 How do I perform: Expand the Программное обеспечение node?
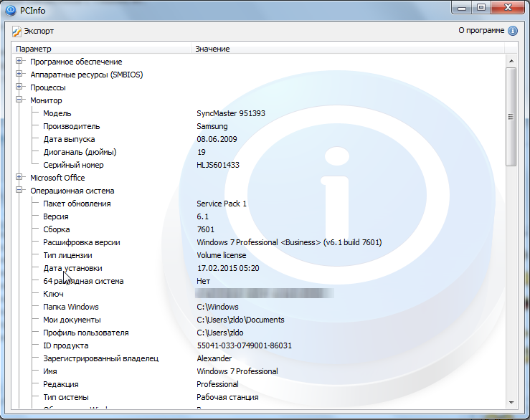19,62
